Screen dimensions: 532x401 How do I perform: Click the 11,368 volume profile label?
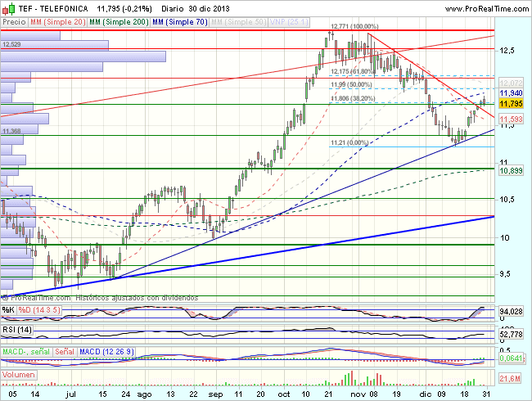11,131
